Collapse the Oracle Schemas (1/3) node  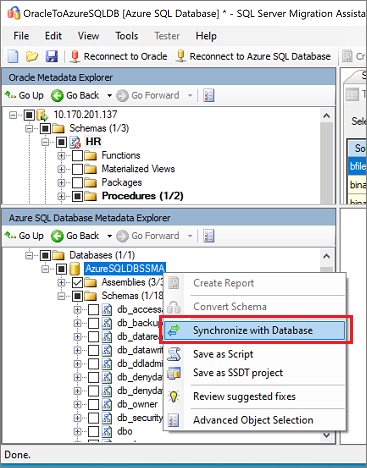click(x=29, y=128)
